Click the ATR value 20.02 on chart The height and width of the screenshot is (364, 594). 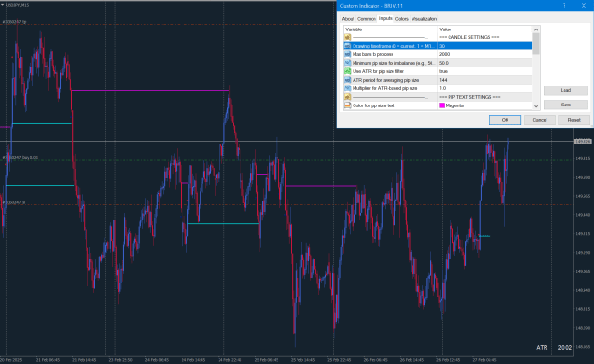(565, 347)
